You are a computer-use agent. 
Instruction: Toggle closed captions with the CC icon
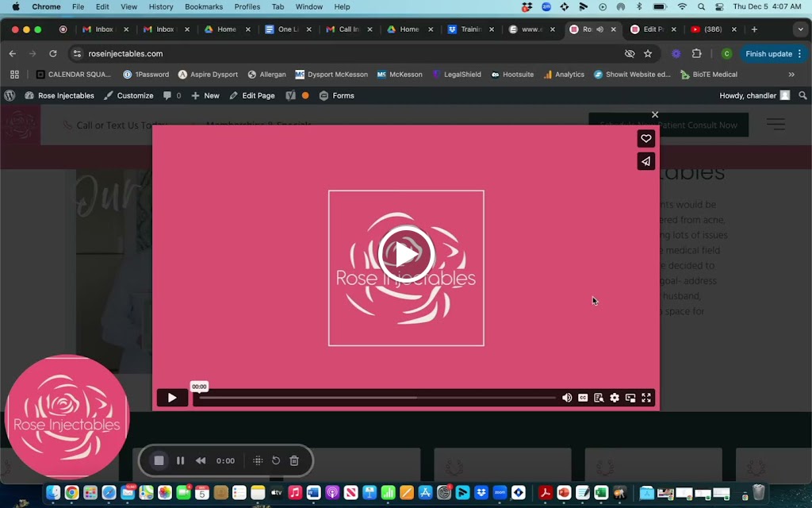click(583, 398)
